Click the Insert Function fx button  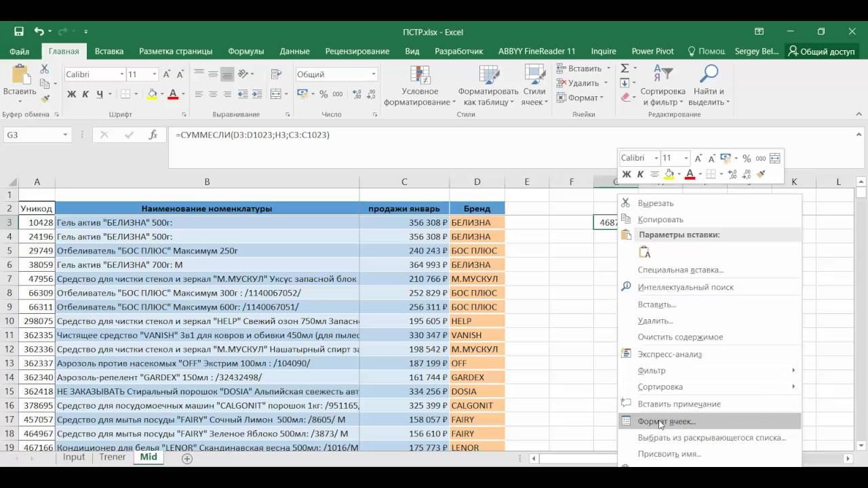pos(153,135)
